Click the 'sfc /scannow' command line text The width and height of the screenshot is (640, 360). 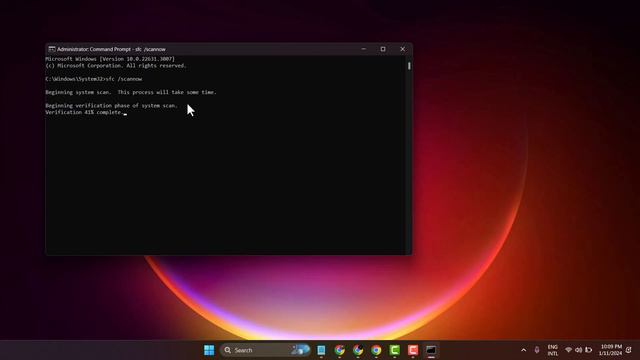click(x=124, y=79)
